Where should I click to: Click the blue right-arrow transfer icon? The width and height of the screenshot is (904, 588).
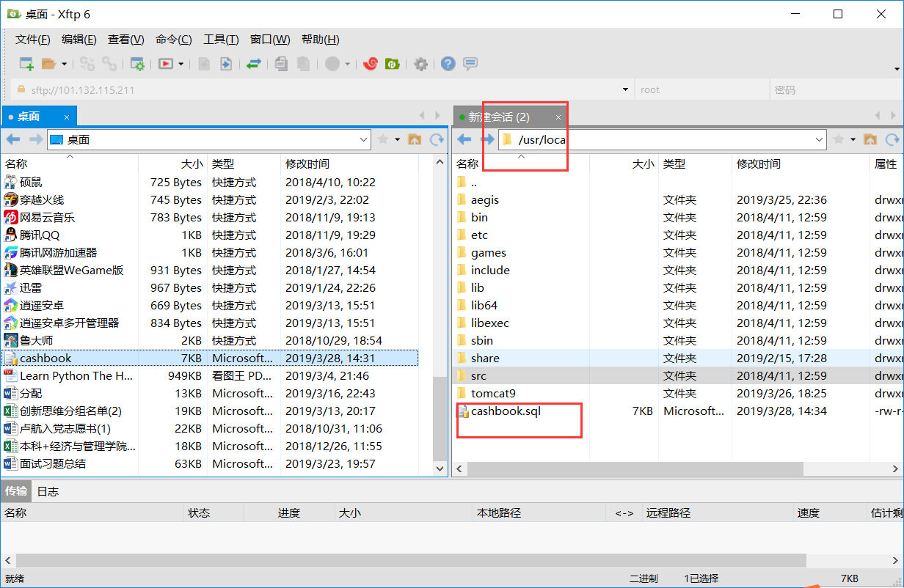225,64
